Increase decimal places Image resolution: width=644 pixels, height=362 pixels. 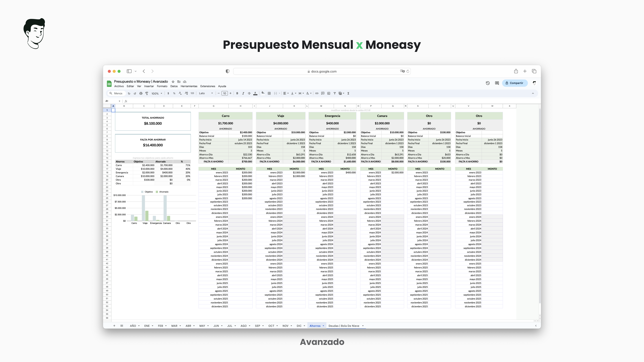click(x=186, y=93)
